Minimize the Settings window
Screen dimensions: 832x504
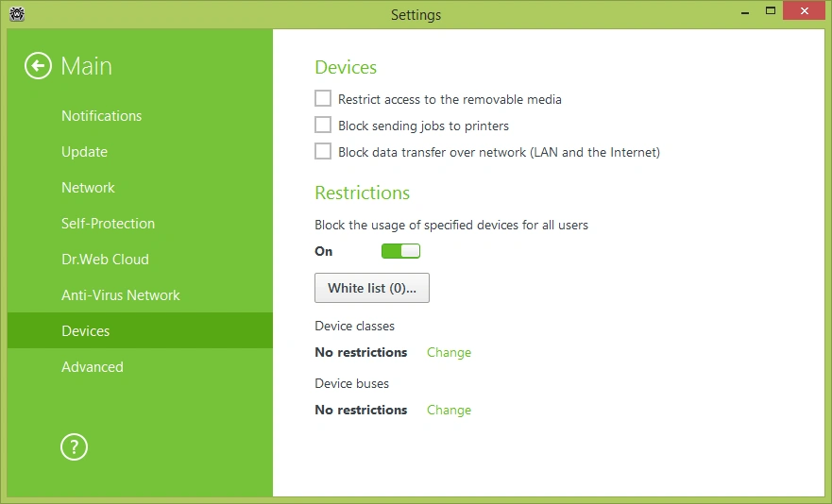[x=738, y=12]
